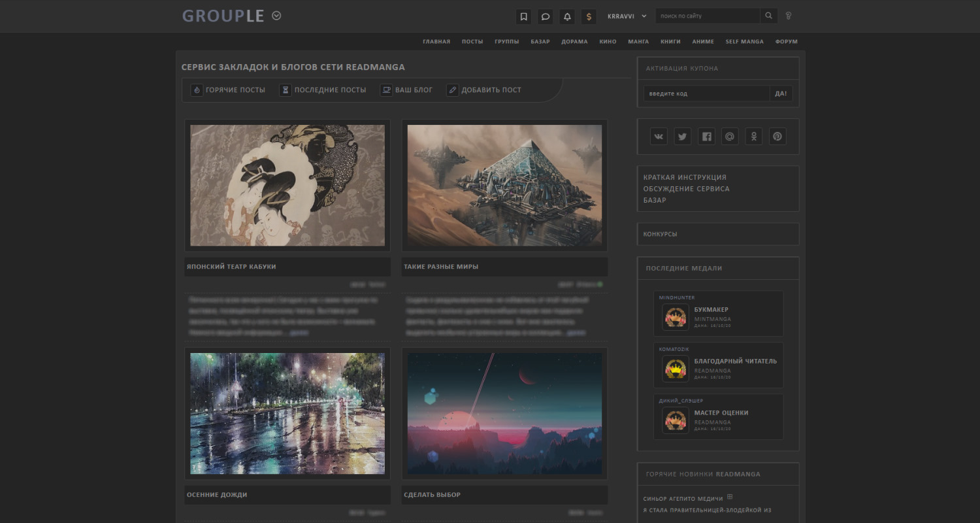Screen dimensions: 980x523
Task: Open the chat bubble messages icon
Action: point(545,17)
